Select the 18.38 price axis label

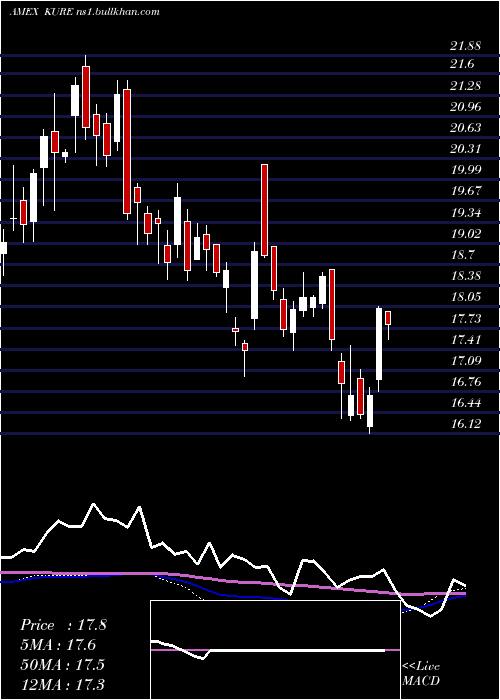(465, 276)
